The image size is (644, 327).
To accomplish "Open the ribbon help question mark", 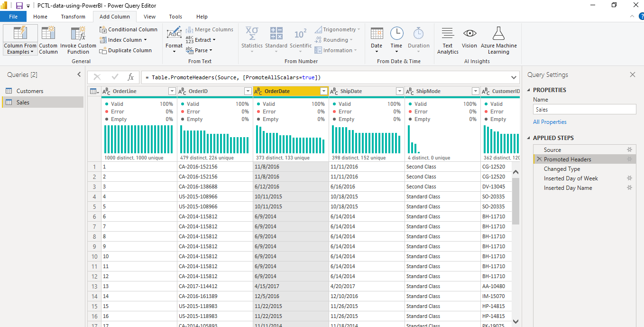I will [x=641, y=17].
